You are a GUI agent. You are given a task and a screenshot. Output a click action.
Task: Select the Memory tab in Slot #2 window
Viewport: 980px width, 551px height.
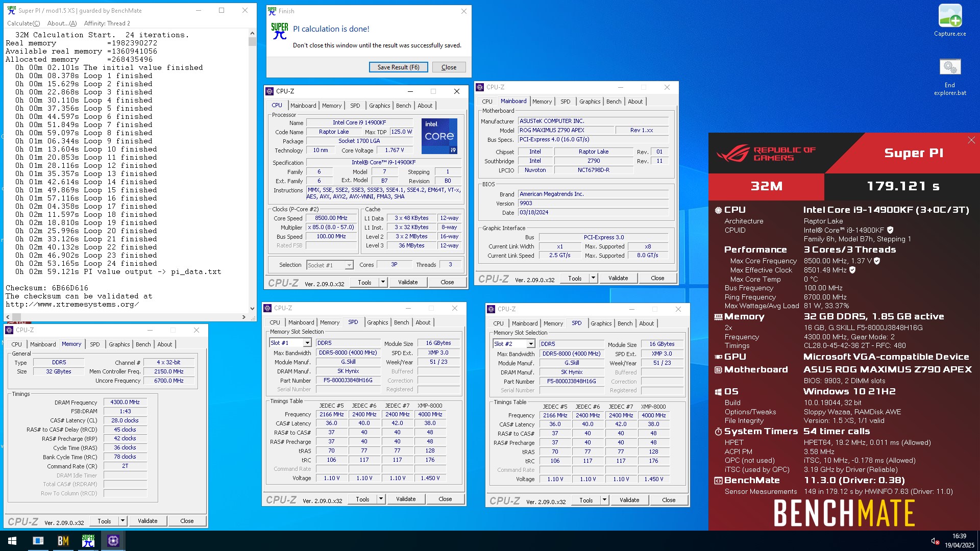tap(553, 323)
